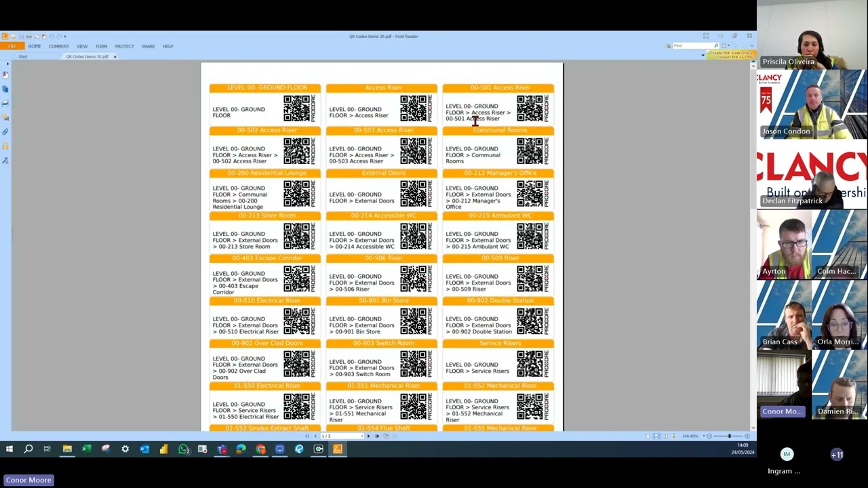The image size is (868, 488).
Task: Click the '01-551 Mechanical Riser' header
Action: pos(383,386)
